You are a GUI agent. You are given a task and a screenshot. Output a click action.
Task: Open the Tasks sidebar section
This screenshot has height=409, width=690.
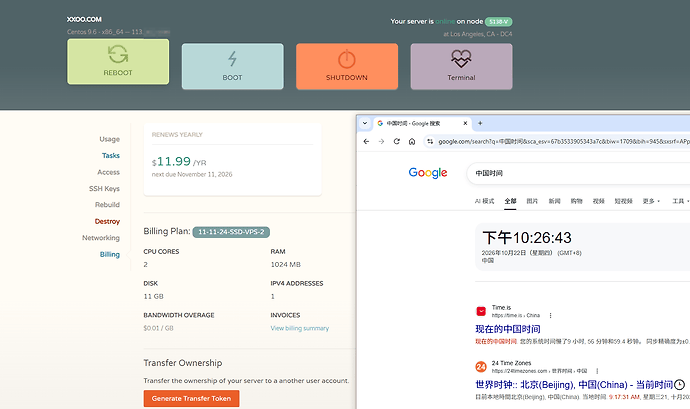click(x=110, y=155)
